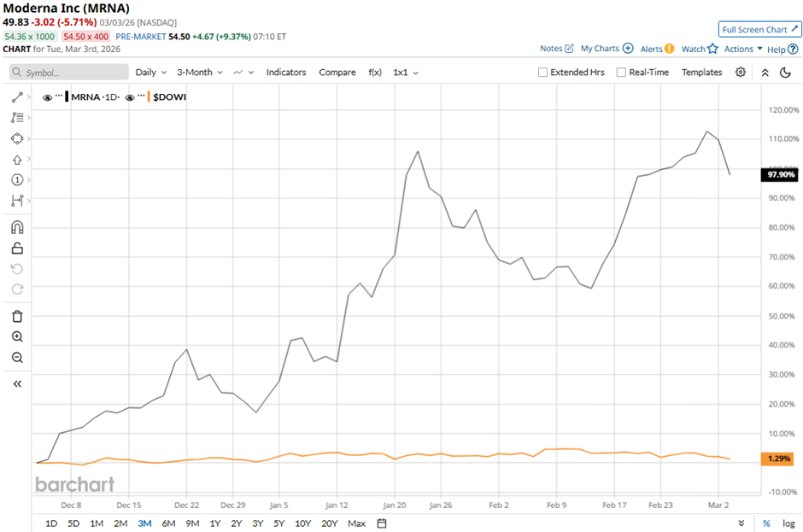Click the undo arrow icon
This screenshot has width=803, height=532.
(17, 269)
